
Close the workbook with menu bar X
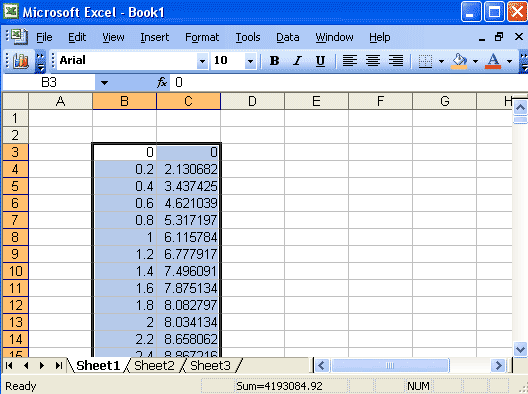click(519, 37)
